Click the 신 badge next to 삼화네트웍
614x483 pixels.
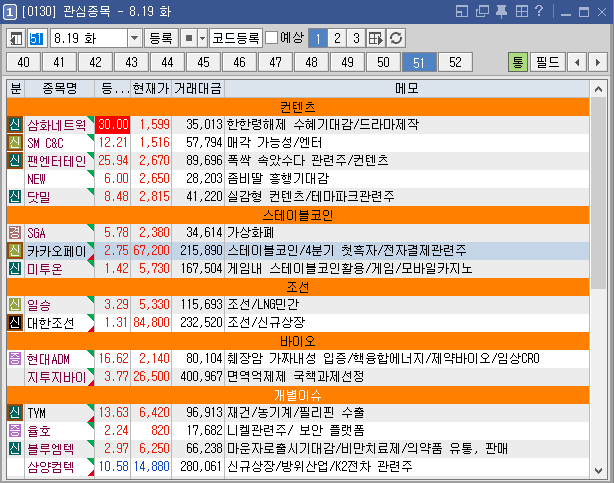tap(15, 125)
